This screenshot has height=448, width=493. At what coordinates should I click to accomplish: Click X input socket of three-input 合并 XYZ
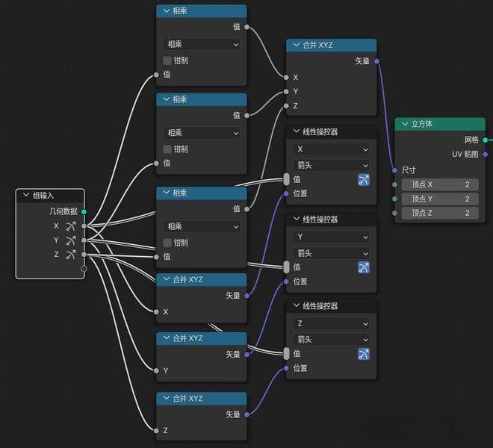click(x=286, y=78)
